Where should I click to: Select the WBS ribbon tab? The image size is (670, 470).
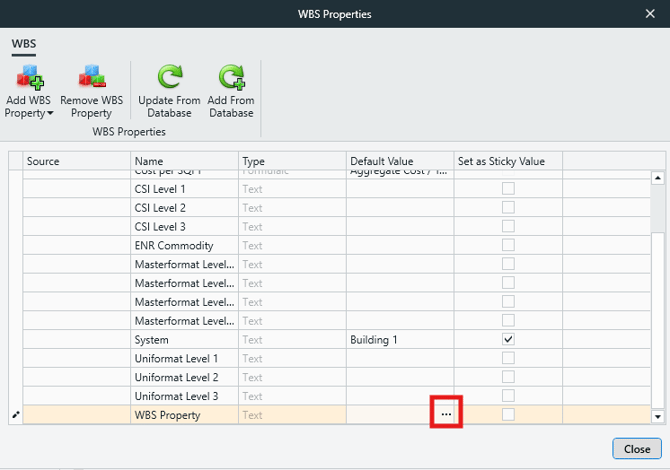(23, 45)
